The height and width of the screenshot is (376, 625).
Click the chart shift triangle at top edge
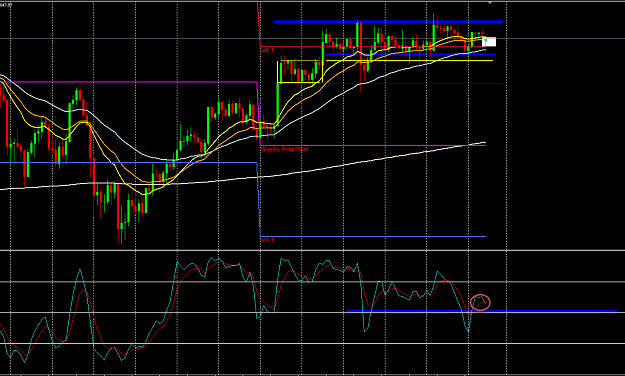point(490,2)
